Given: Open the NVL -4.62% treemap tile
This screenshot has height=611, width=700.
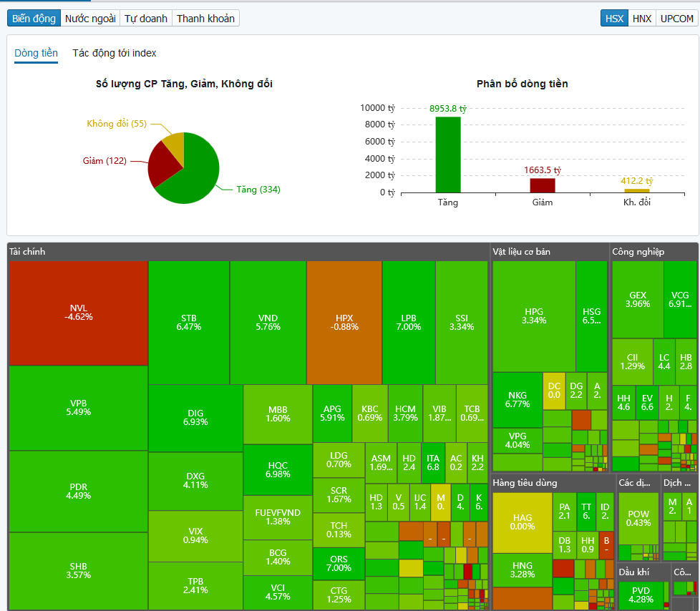Looking at the screenshot, I should (79, 313).
